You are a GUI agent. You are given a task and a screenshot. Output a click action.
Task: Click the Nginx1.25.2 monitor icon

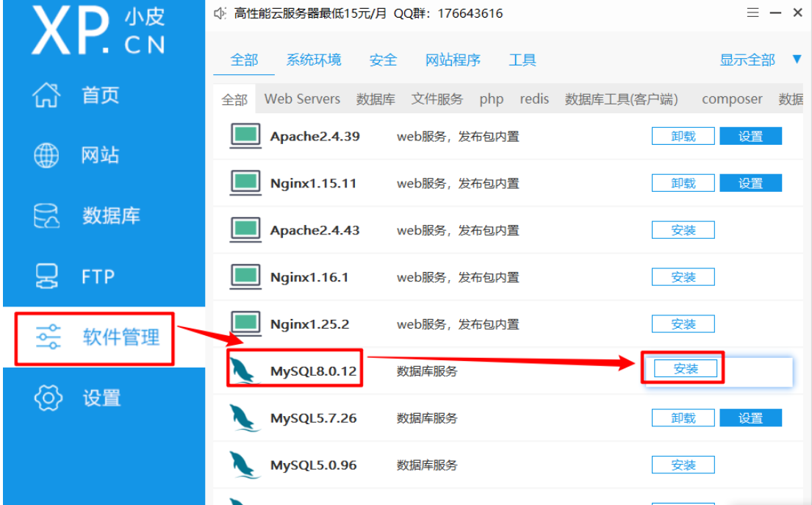click(x=245, y=324)
